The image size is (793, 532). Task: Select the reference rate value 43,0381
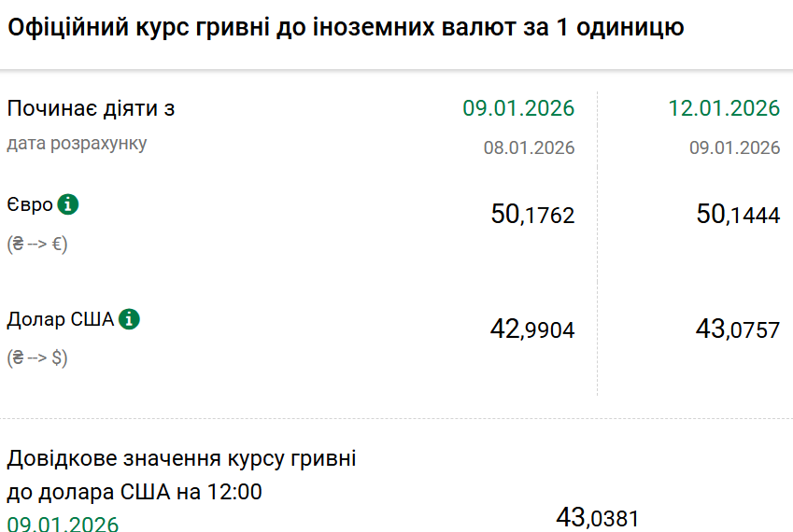click(598, 517)
